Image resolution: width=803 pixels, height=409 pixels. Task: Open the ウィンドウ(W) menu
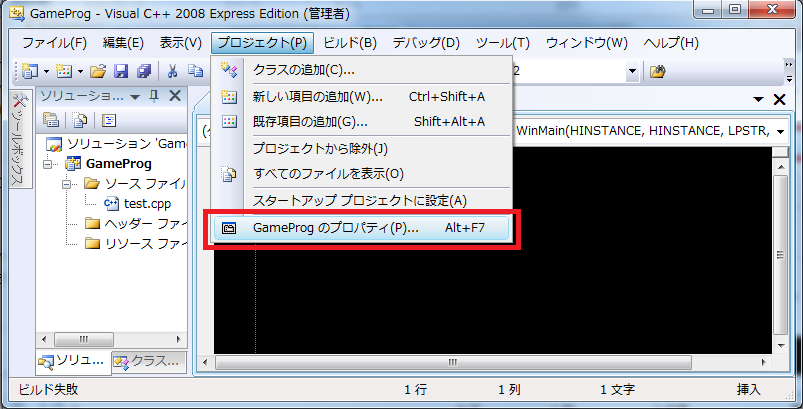pyautogui.click(x=587, y=43)
